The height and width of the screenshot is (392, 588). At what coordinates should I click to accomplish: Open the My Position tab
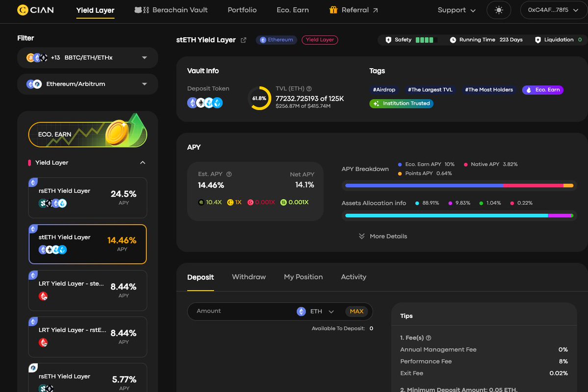[303, 277]
